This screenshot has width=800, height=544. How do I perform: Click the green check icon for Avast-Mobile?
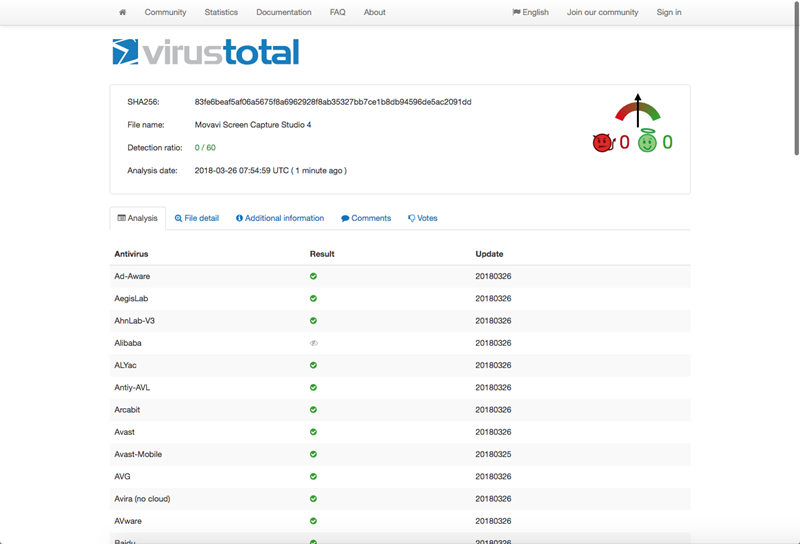tap(313, 454)
